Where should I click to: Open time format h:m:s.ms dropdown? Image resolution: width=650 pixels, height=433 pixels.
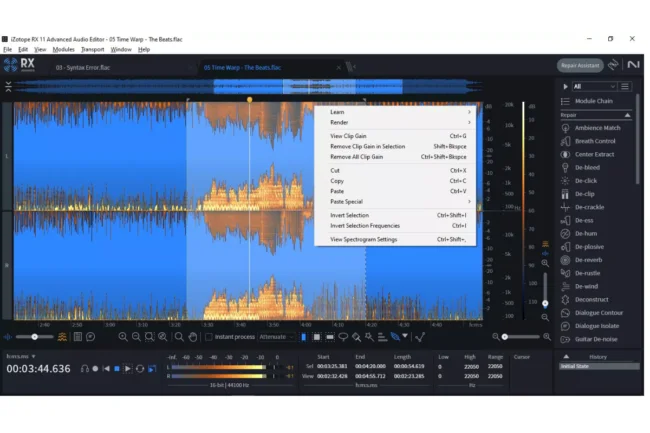21,356
